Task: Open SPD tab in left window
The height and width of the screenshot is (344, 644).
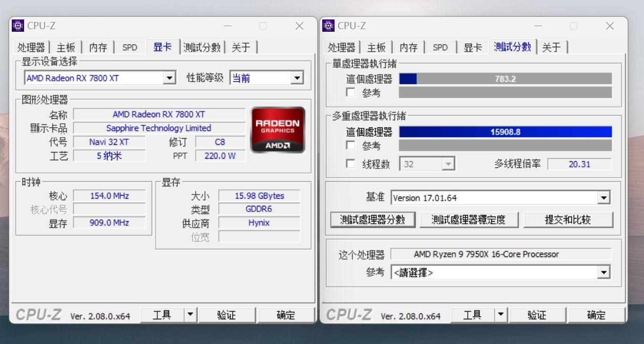Action: point(130,48)
